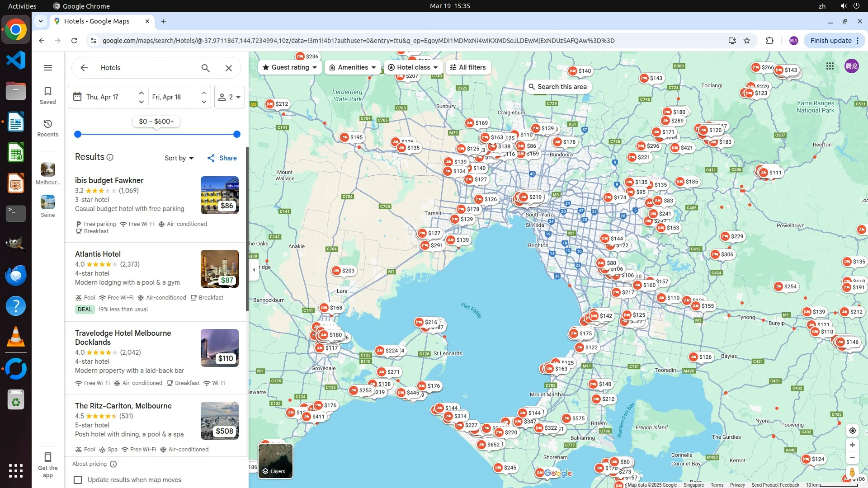Open the Recents history panel

pyautogui.click(x=48, y=128)
